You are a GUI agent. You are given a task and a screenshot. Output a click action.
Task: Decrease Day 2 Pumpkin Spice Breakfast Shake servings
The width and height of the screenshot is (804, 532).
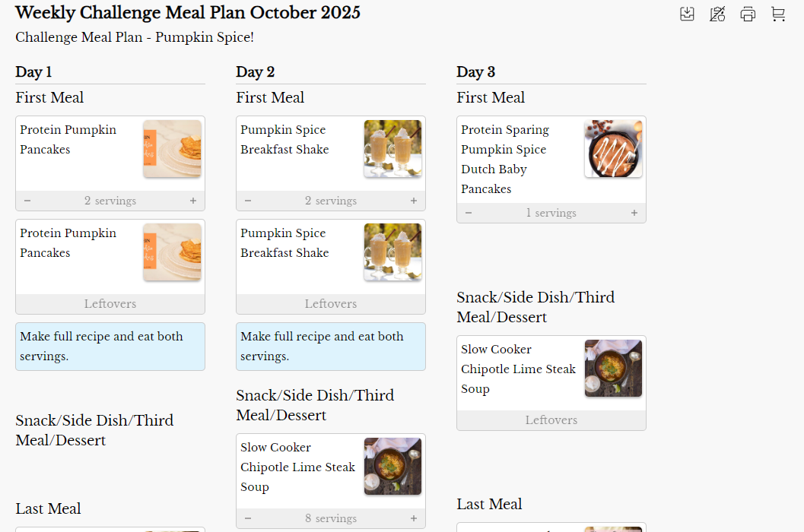[248, 201]
